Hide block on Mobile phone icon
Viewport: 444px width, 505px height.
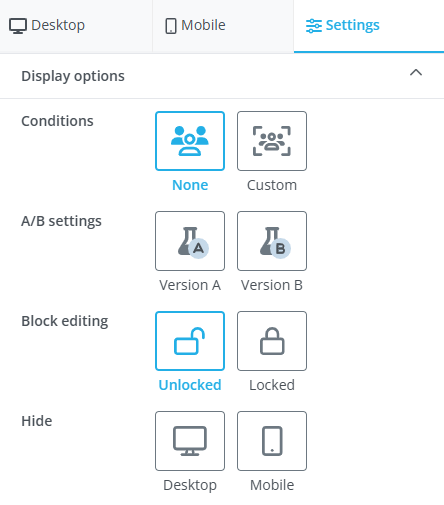click(x=272, y=441)
